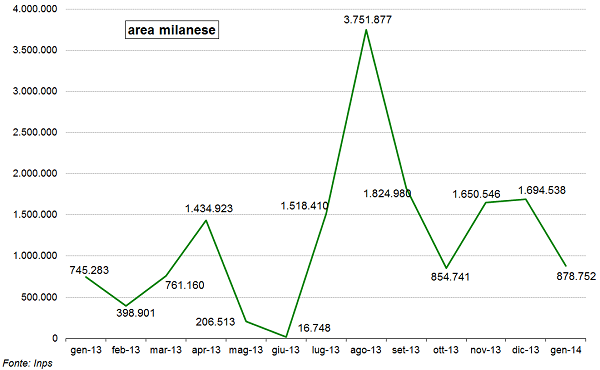The image size is (600, 370).
Task: Select the 1.518.410 data label
Action: click(305, 206)
